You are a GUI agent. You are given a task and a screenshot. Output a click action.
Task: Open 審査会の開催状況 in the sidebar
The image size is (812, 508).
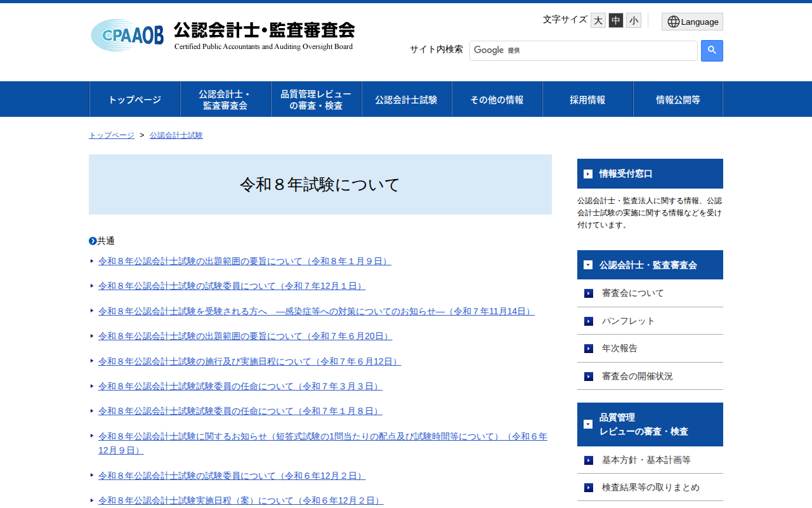[638, 376]
